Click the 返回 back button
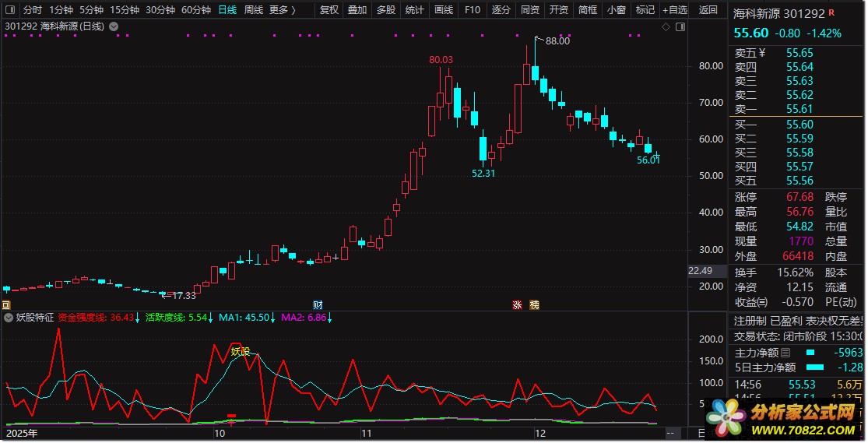868x443 pixels. coord(708,9)
